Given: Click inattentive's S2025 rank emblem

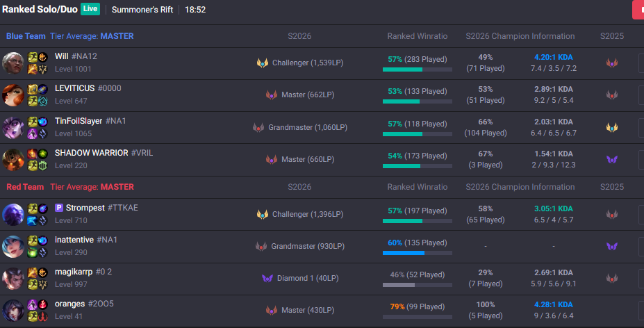Looking at the screenshot, I should point(612,247).
